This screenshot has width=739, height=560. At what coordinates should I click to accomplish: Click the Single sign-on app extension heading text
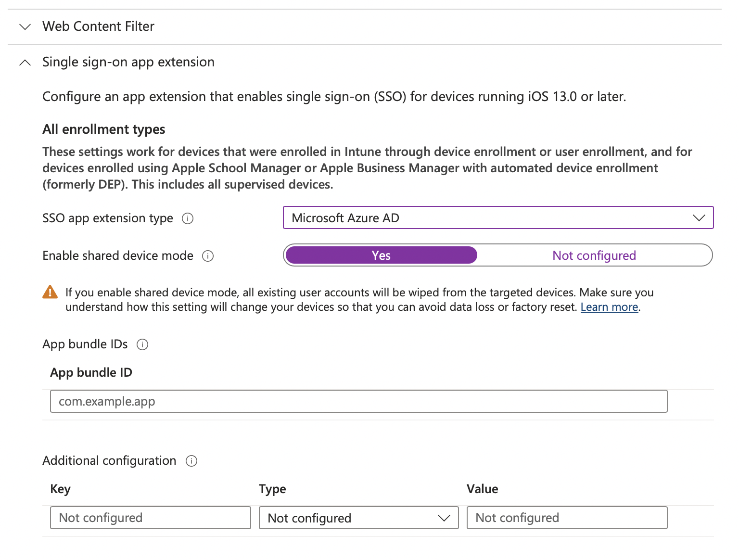coord(128,62)
